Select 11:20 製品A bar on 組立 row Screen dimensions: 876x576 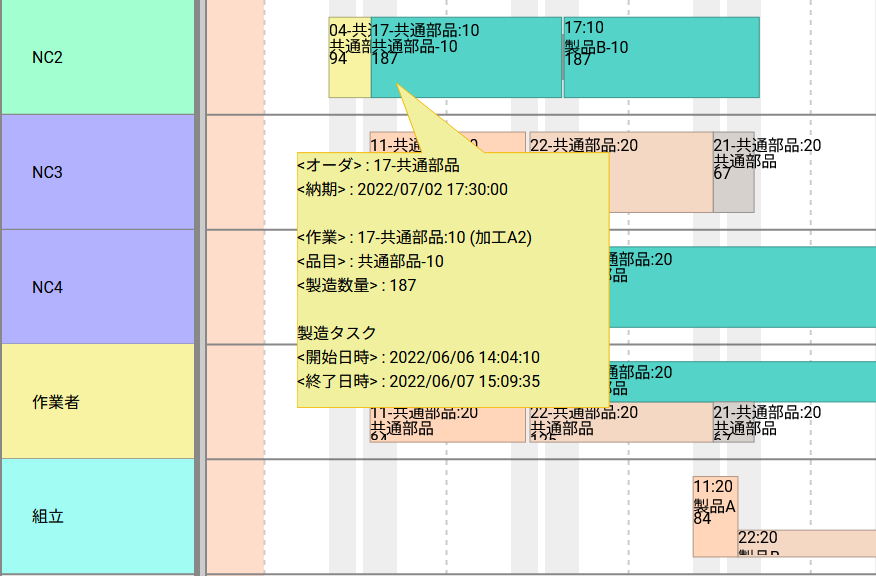(x=714, y=510)
